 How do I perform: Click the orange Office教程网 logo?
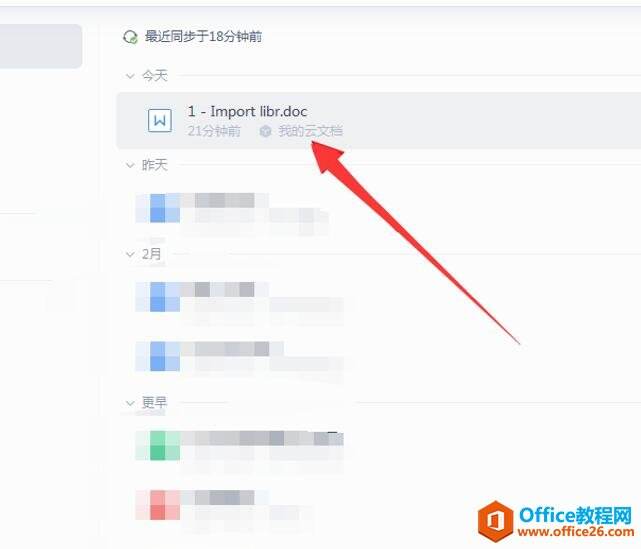point(495,521)
